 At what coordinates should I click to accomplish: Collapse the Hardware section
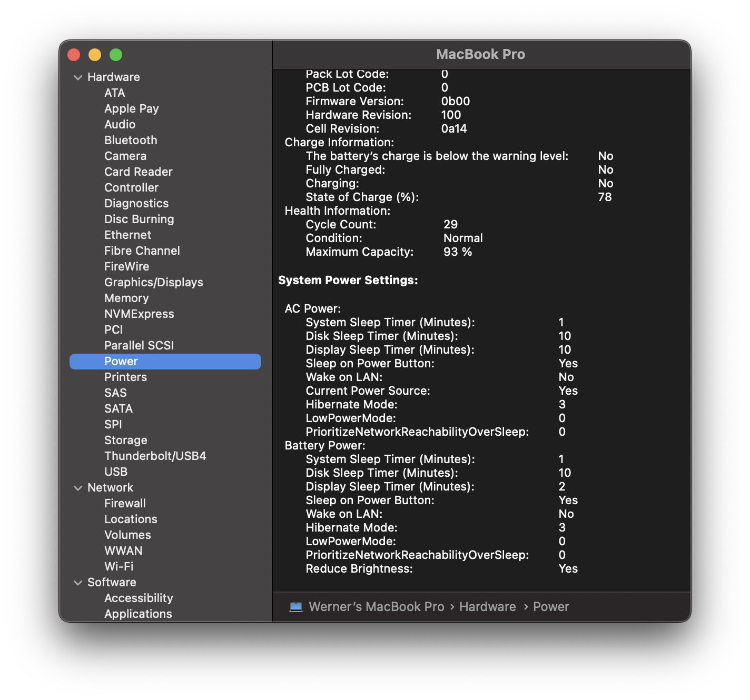point(77,77)
